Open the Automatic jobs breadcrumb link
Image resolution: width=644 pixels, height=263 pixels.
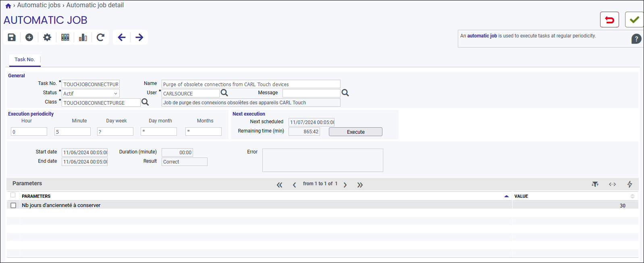click(x=39, y=5)
